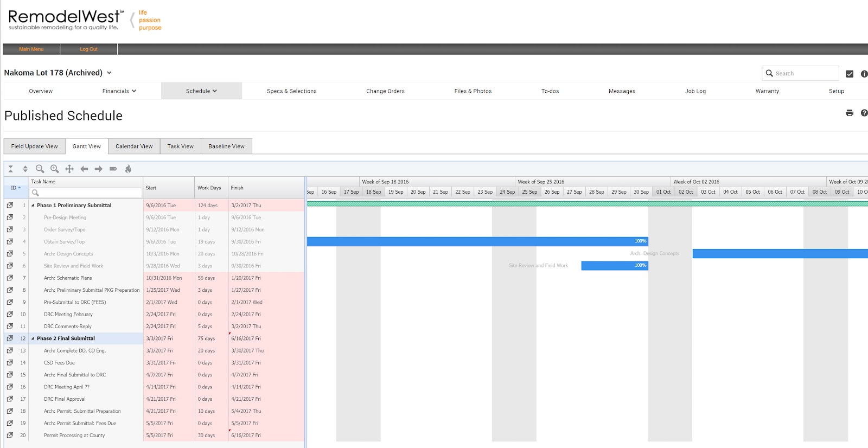
Task: Sort by the Finish column header
Action: (x=266, y=188)
